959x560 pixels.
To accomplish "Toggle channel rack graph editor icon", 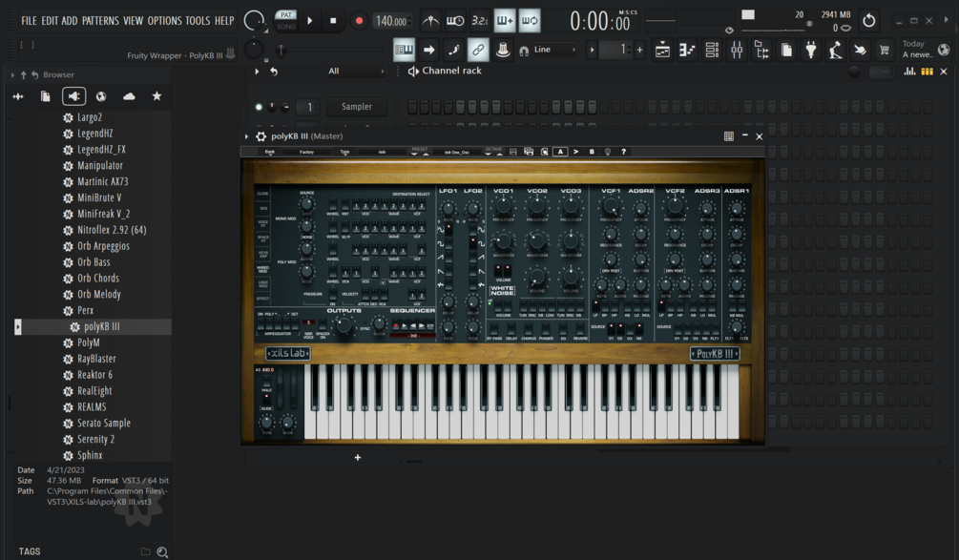I will [909, 72].
